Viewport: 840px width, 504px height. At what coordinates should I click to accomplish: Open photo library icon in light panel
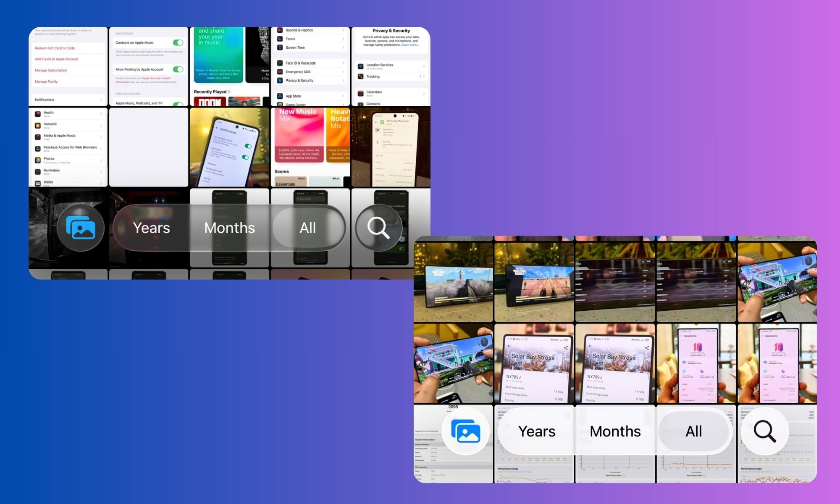[x=466, y=431]
